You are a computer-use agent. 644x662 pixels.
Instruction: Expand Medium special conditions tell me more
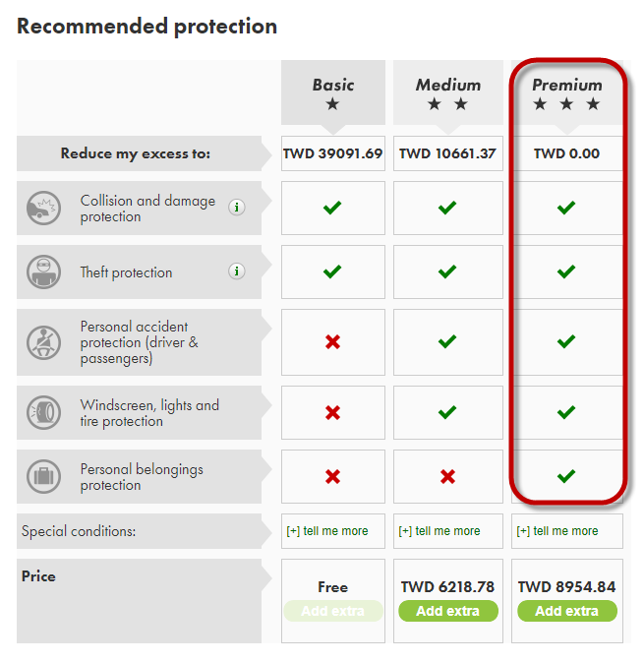[x=439, y=531]
